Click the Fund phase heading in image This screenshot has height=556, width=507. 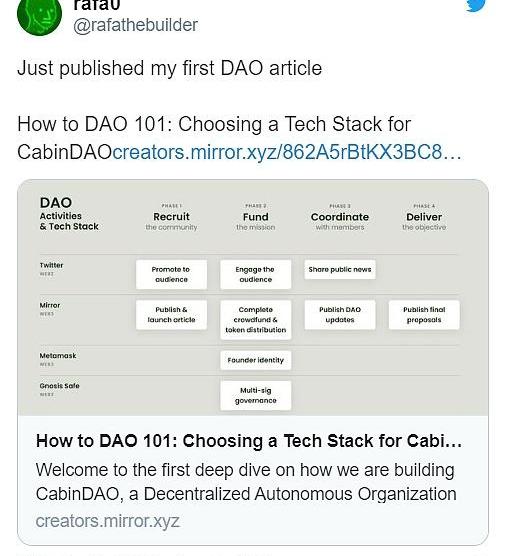click(256, 217)
